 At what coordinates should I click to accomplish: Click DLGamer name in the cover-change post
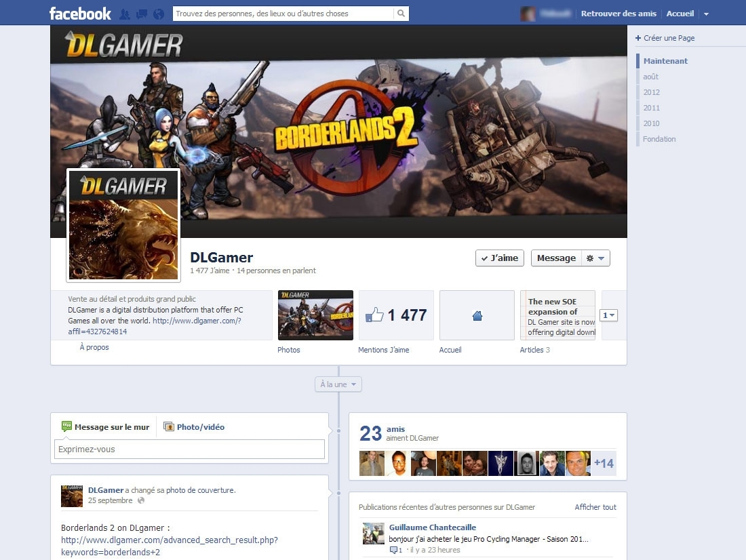pyautogui.click(x=106, y=490)
